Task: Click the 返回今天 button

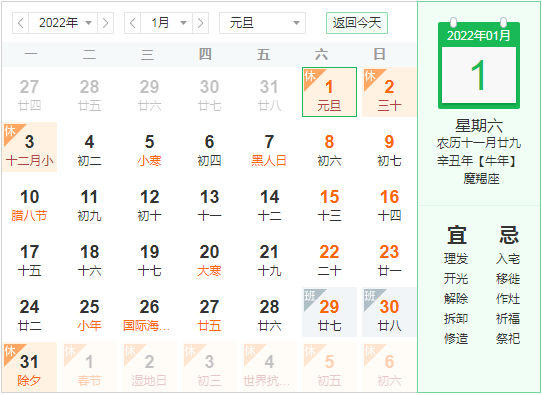Action: click(x=357, y=23)
